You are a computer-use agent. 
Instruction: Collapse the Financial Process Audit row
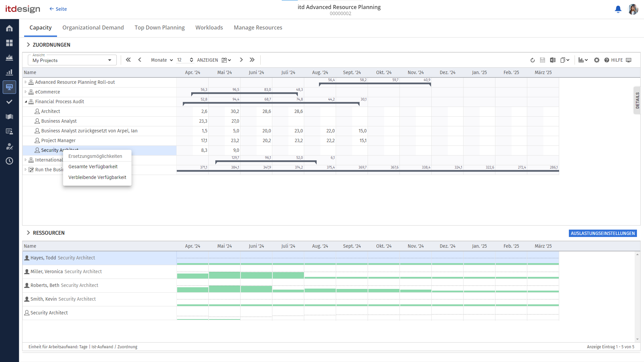pos(25,102)
